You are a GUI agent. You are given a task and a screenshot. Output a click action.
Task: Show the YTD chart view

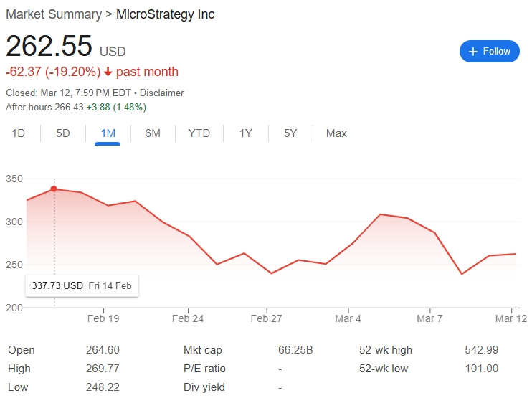(199, 133)
